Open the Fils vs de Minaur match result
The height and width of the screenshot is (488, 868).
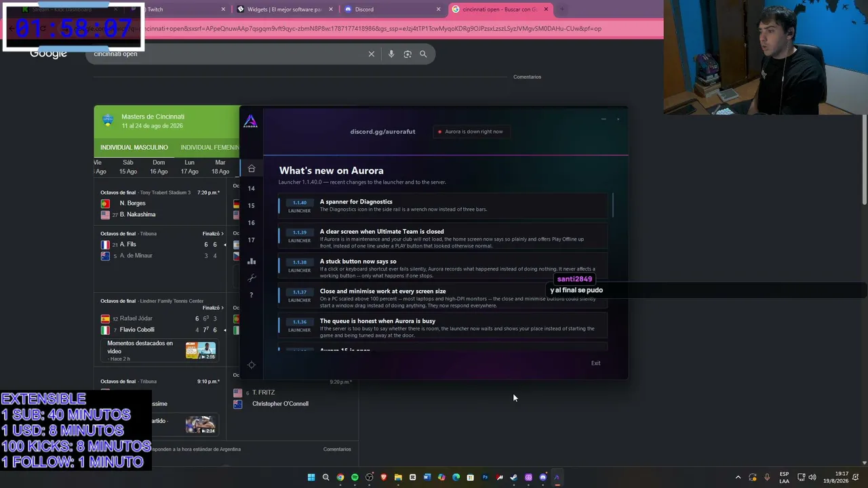tap(160, 246)
